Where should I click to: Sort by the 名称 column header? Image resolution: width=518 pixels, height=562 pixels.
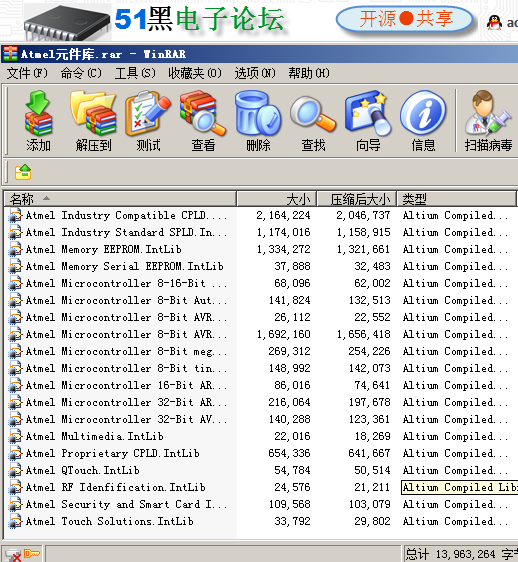[x=120, y=199]
